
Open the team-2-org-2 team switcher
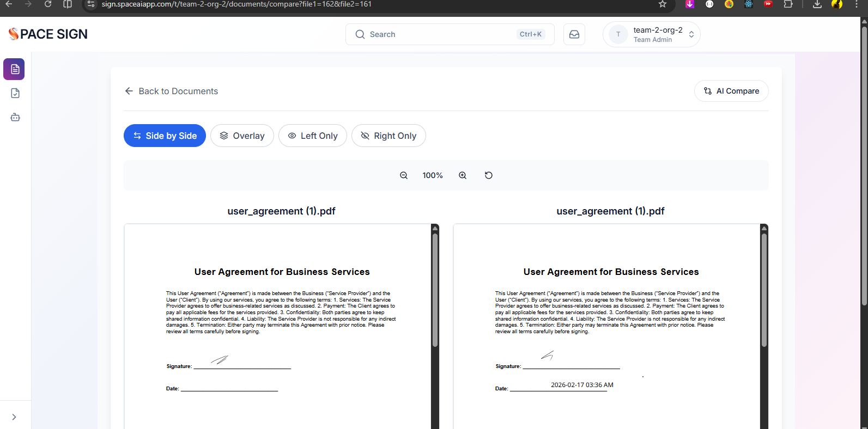pos(652,34)
